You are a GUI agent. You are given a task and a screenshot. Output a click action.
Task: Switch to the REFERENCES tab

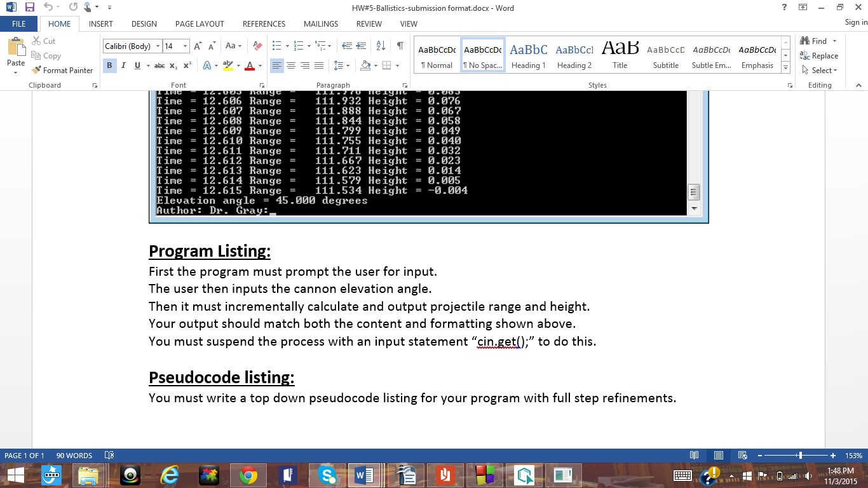(264, 24)
